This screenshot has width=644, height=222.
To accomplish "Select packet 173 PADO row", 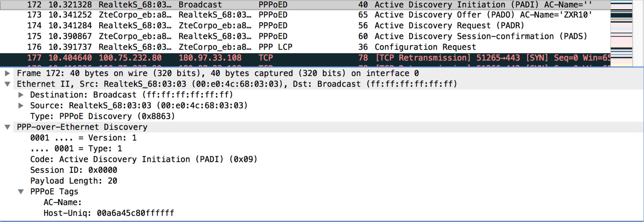I will click(305, 15).
